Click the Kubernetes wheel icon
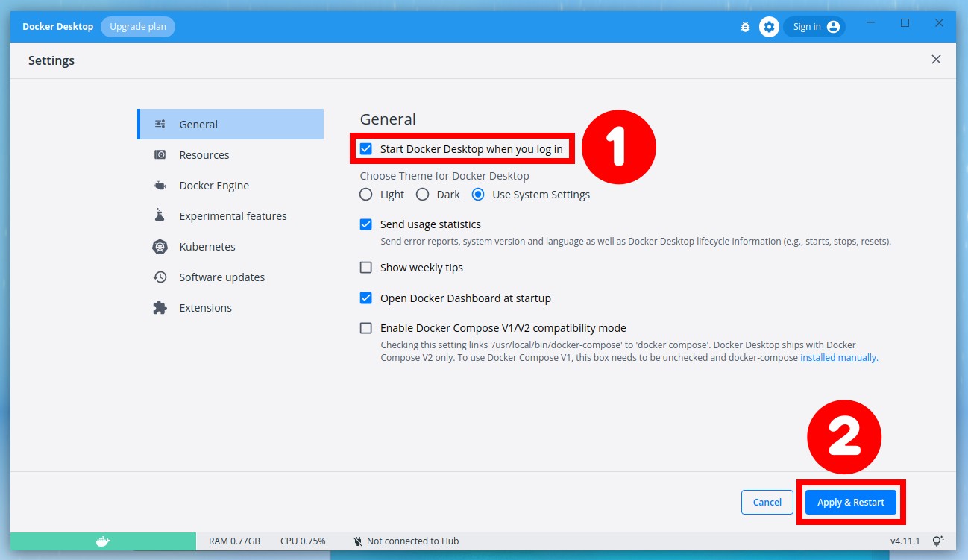 click(x=160, y=247)
